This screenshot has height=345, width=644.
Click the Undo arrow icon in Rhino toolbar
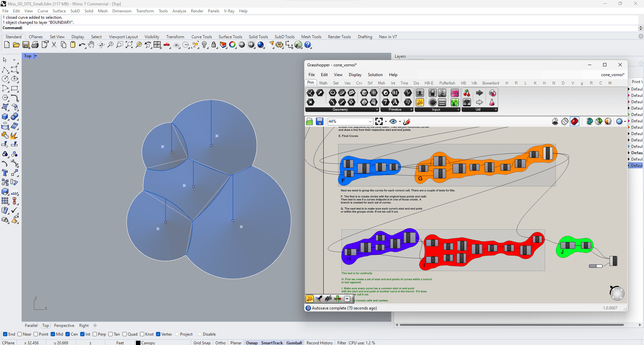82,45
